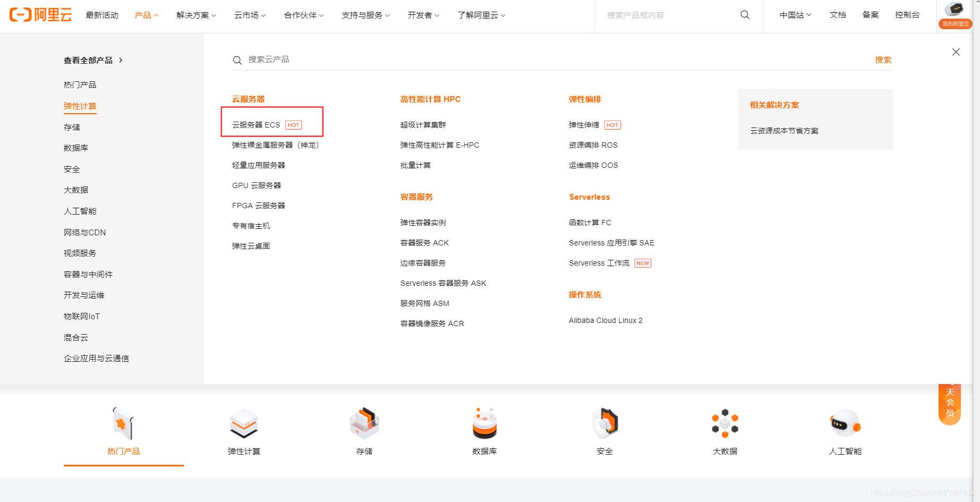Select 人工智能 in left sidebar
The image size is (980, 502).
[80, 211]
